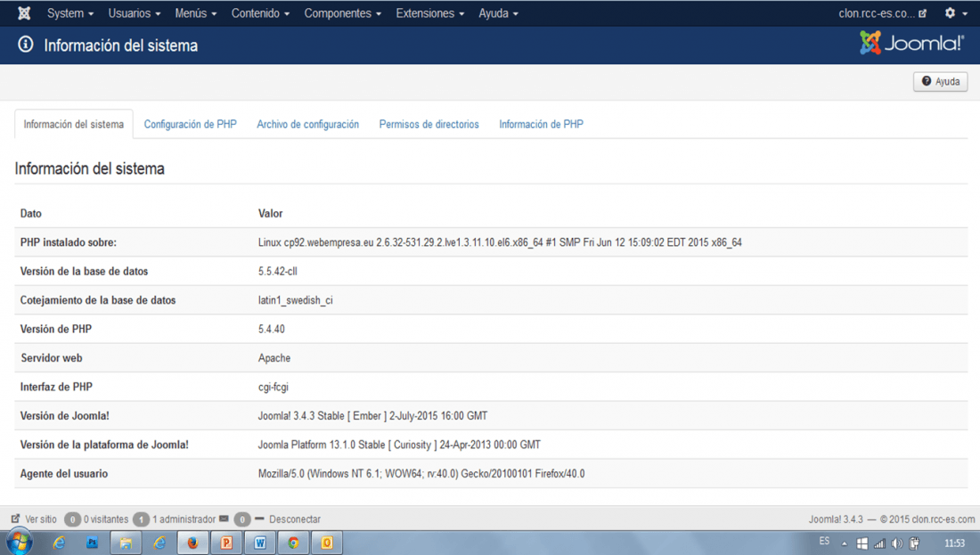
Task: Click the volume speaker tray icon
Action: [897, 543]
